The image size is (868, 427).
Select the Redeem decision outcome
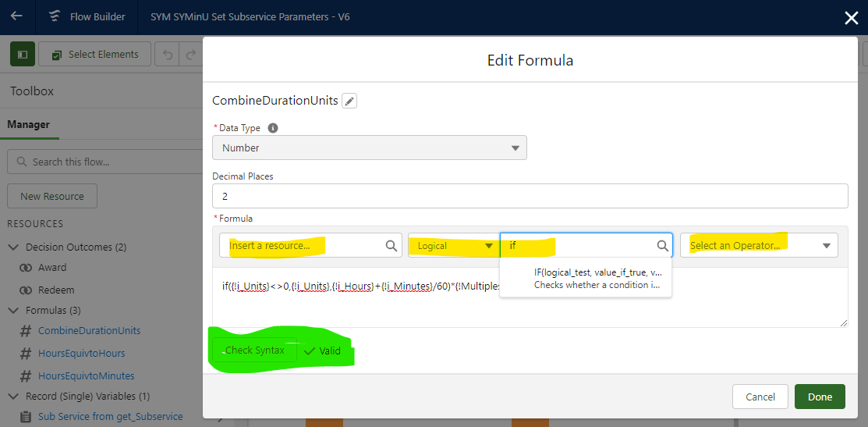point(56,290)
